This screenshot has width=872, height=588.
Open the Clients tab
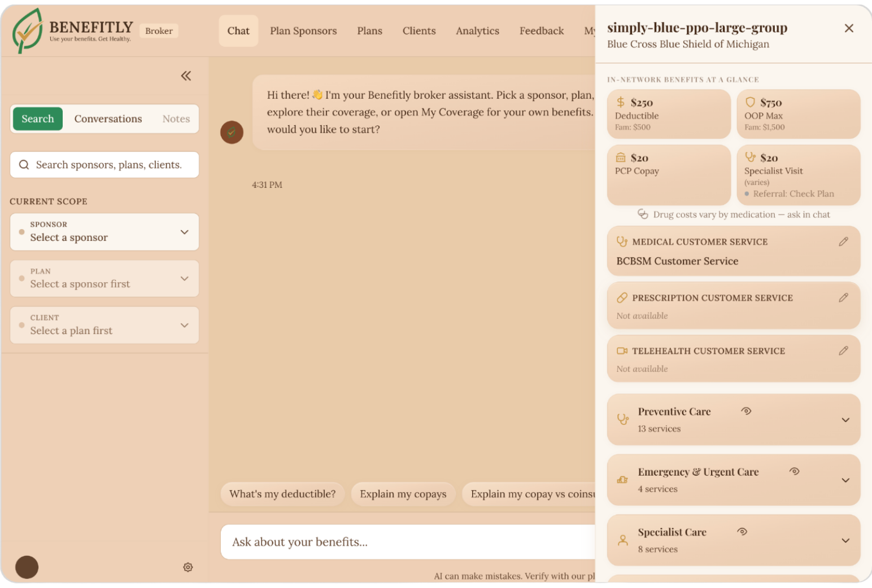click(419, 31)
